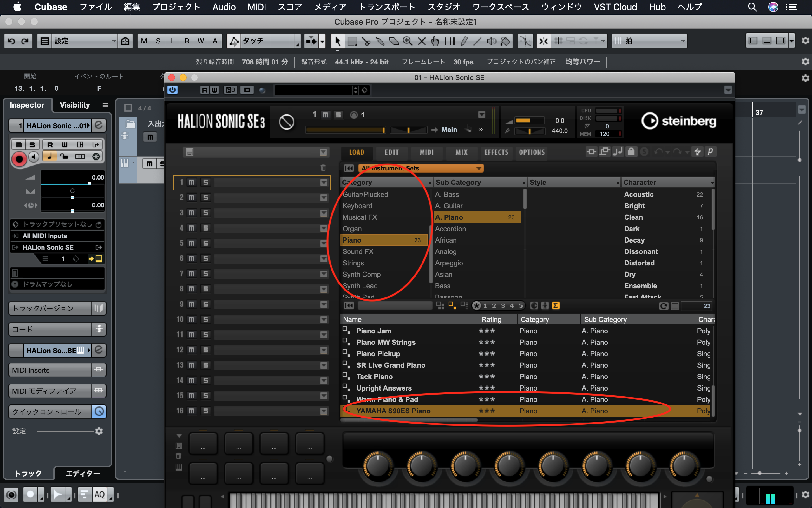Open the Edit Instrument icon beside HALion Sonic 01
This screenshot has width=812, height=508.
[x=99, y=125]
